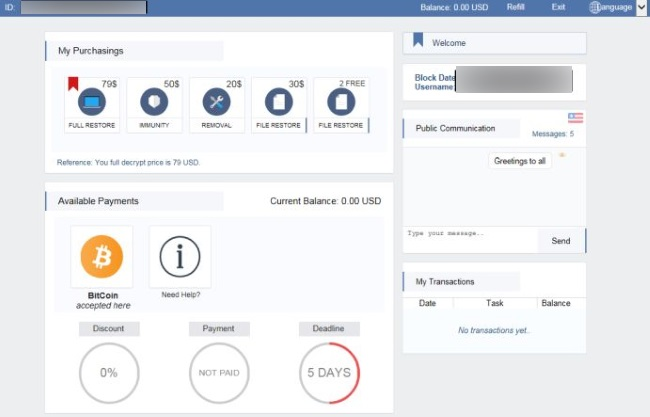
Task: Click the US flag icon in chat
Action: point(575,118)
